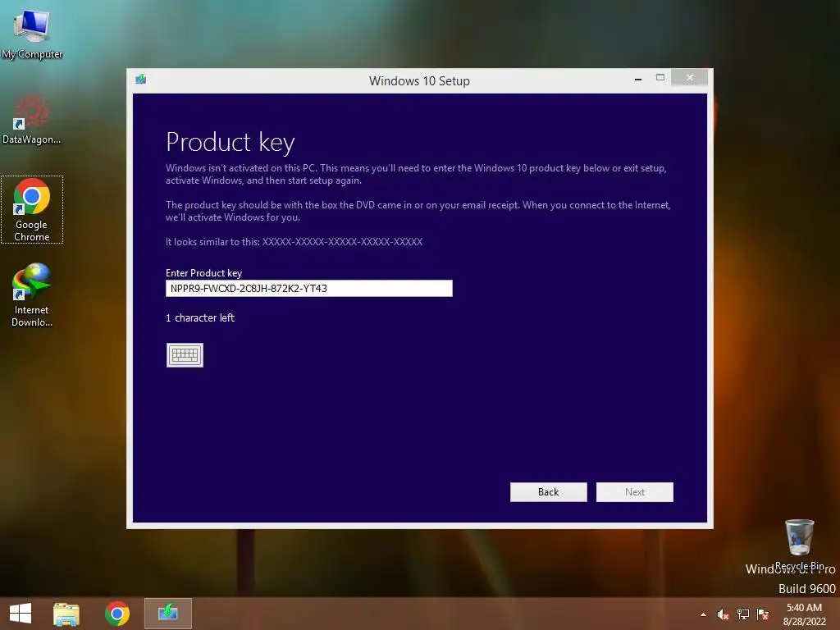Click the XXXXX-XXXXX sample key text

(x=342, y=242)
